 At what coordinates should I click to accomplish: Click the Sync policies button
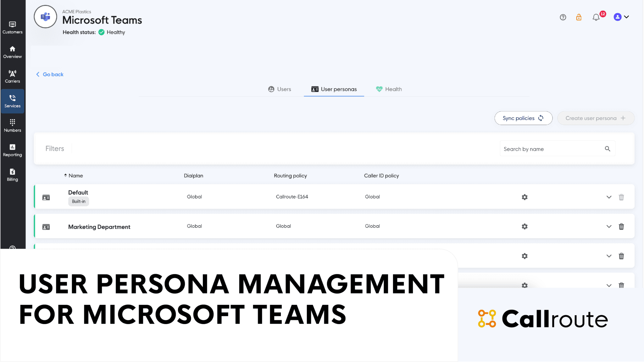(523, 118)
